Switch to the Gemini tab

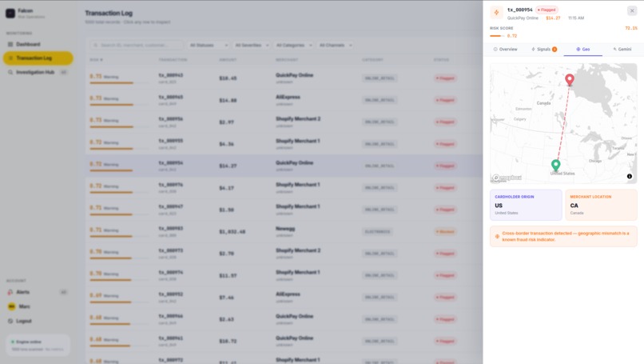[622, 49]
